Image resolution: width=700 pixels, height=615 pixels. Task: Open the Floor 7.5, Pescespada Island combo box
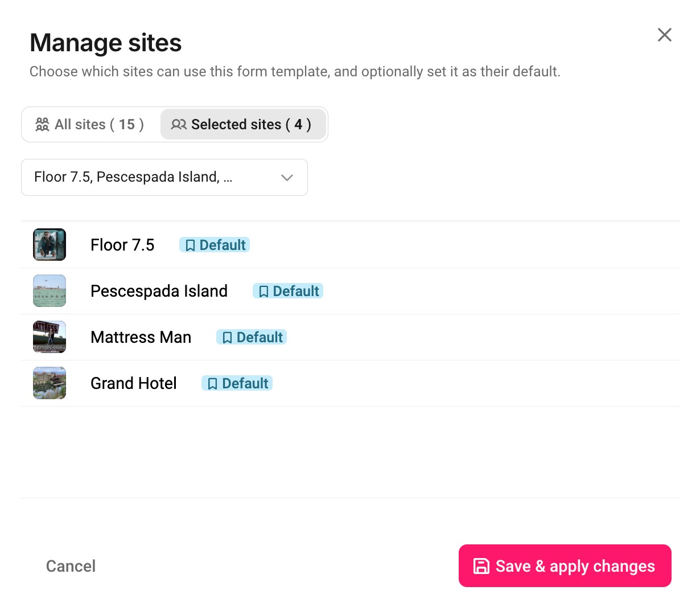(164, 178)
